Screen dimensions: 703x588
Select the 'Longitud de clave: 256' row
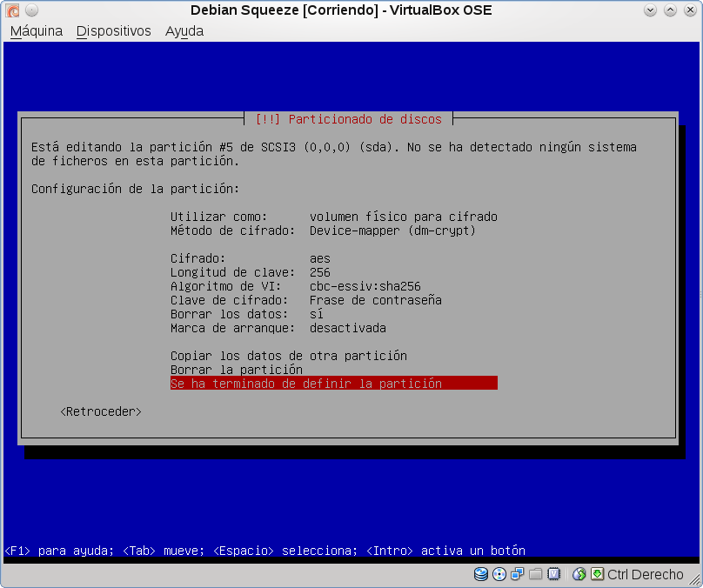point(251,272)
